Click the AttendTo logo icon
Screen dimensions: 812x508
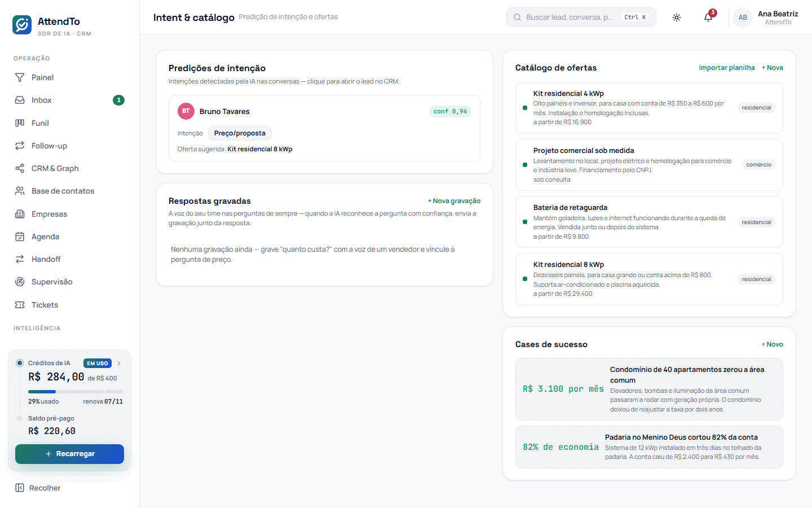(22, 25)
